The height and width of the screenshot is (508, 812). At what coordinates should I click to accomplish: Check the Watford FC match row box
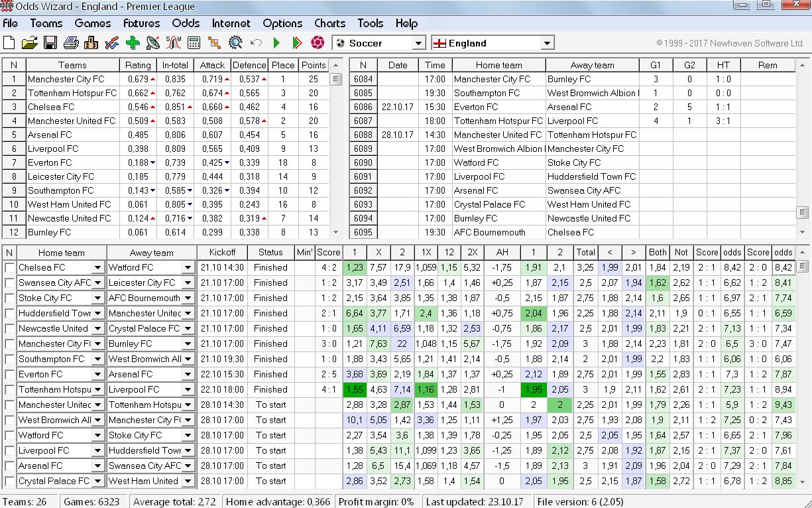pos(9,435)
